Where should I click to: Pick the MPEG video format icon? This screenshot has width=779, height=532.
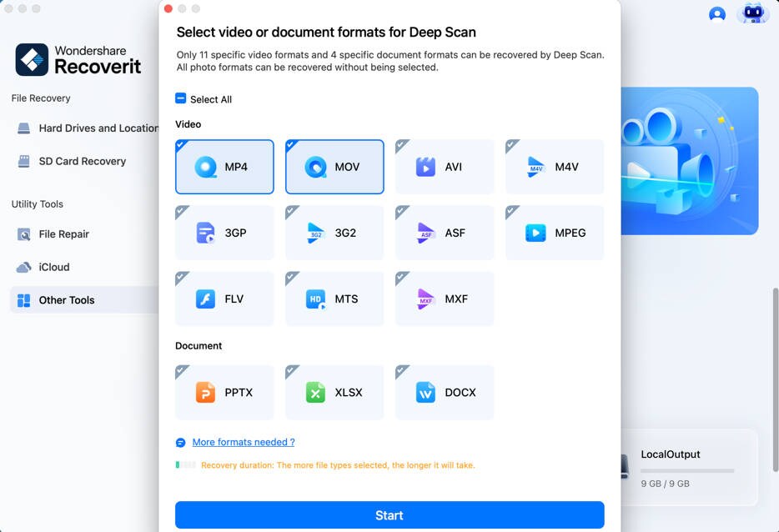click(554, 233)
